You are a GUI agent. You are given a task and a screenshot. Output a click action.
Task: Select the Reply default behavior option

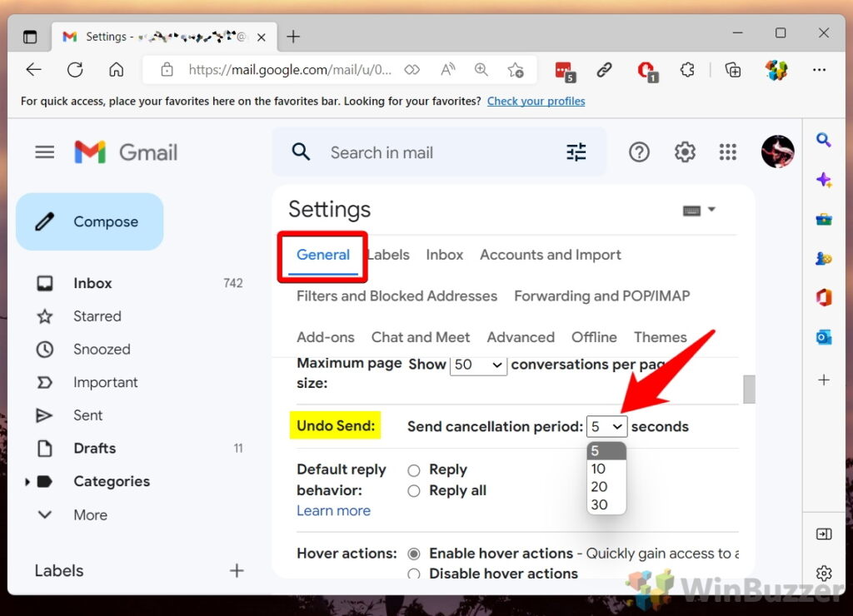414,469
